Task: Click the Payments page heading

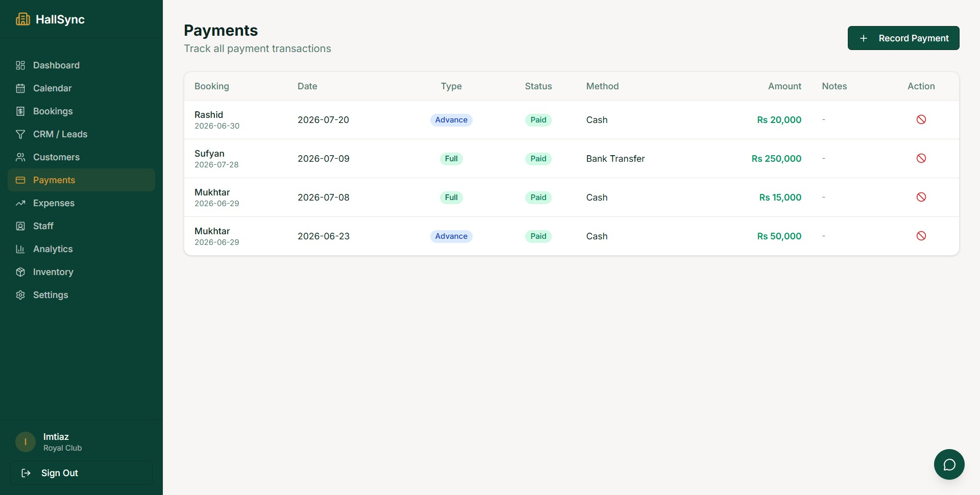Action: pyautogui.click(x=220, y=30)
